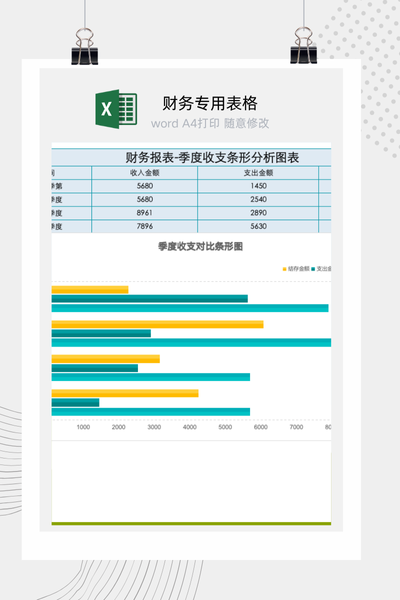Click the longest yellow bar in chart
The height and width of the screenshot is (600, 400).
click(157, 324)
